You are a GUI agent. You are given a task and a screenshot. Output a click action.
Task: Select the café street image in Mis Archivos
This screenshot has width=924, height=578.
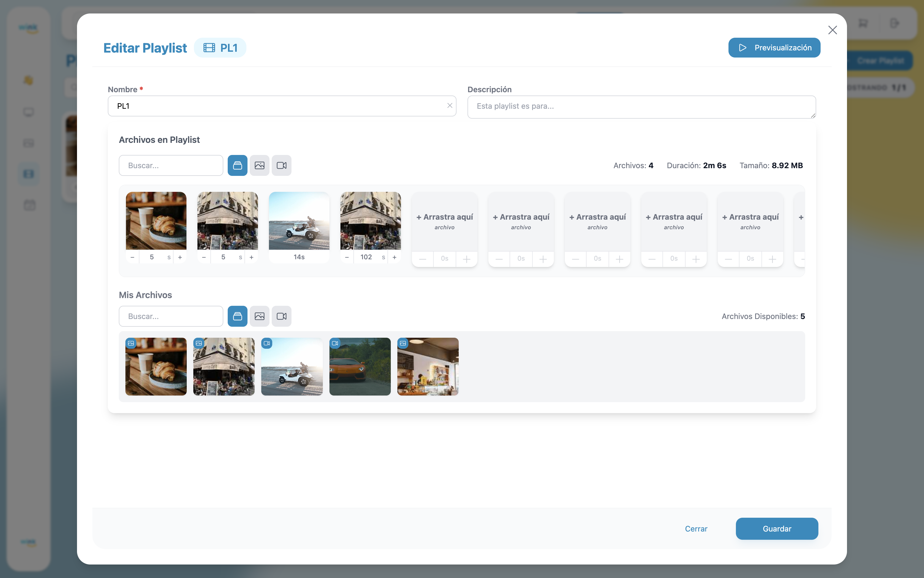(x=224, y=366)
